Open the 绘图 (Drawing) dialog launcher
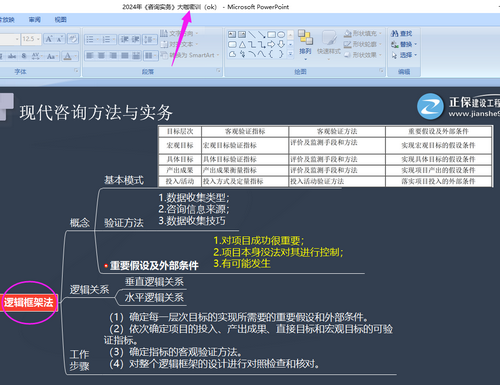500x385 pixels. click(381, 70)
